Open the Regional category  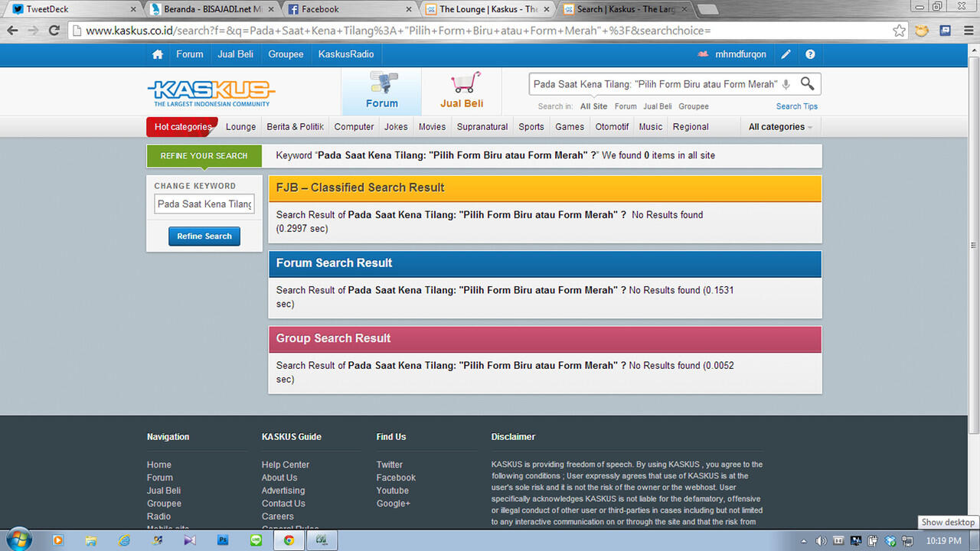pyautogui.click(x=691, y=127)
